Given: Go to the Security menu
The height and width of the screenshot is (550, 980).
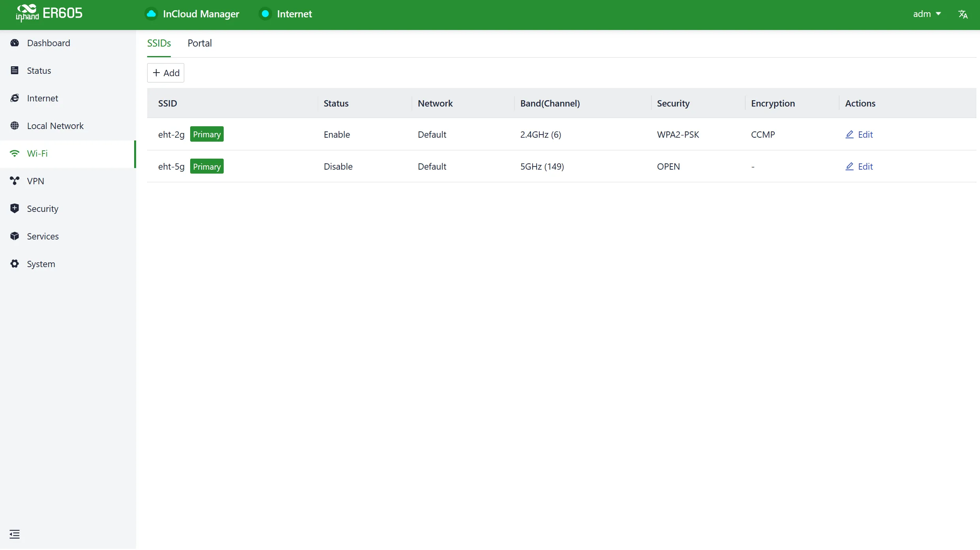Looking at the screenshot, I should pyautogui.click(x=68, y=209).
